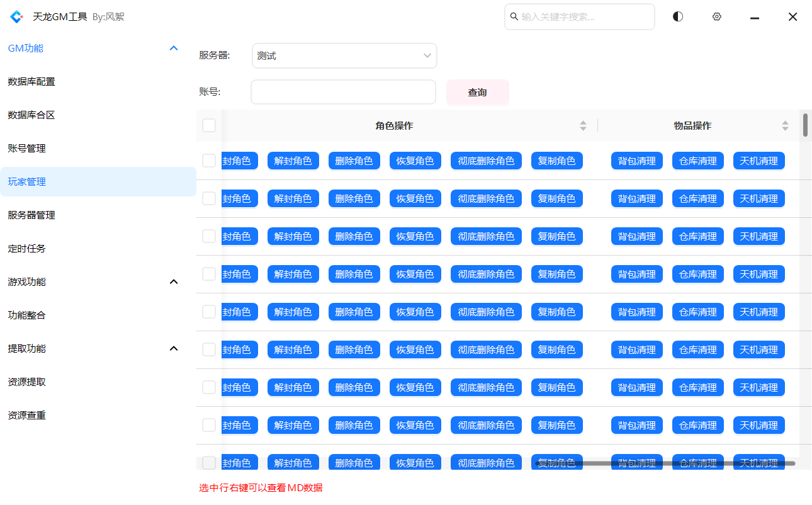Close the GM tool window

(x=793, y=17)
